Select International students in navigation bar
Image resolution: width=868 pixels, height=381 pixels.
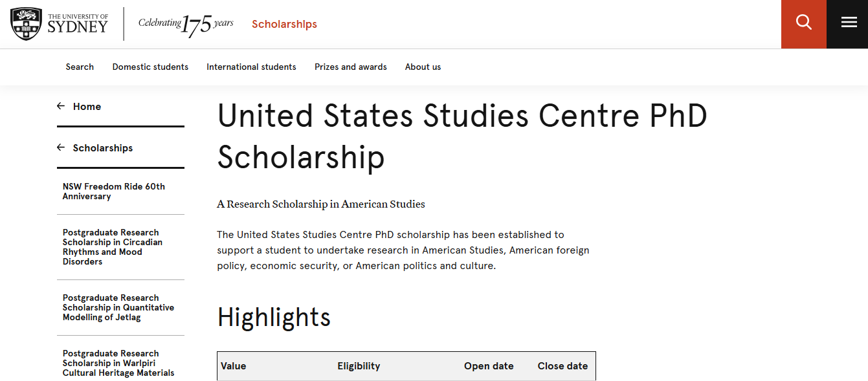pos(251,67)
